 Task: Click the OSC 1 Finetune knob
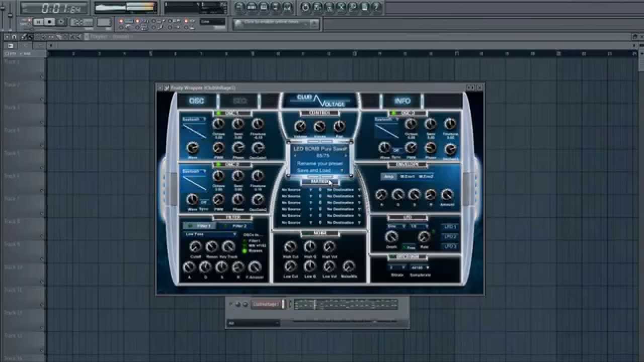258,124
